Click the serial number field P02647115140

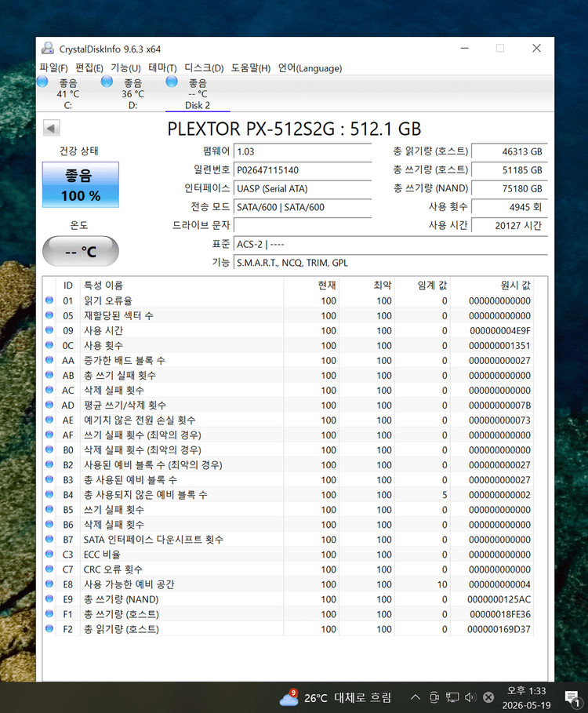tap(303, 170)
